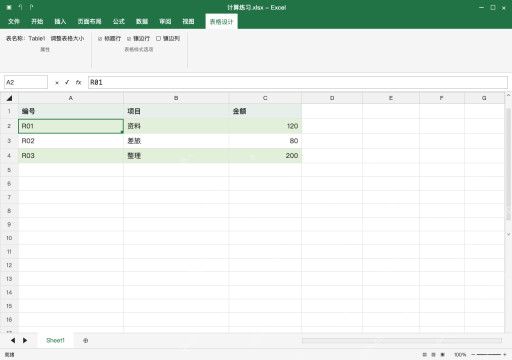Click the vertical scrollbar thumb

pos(508,164)
